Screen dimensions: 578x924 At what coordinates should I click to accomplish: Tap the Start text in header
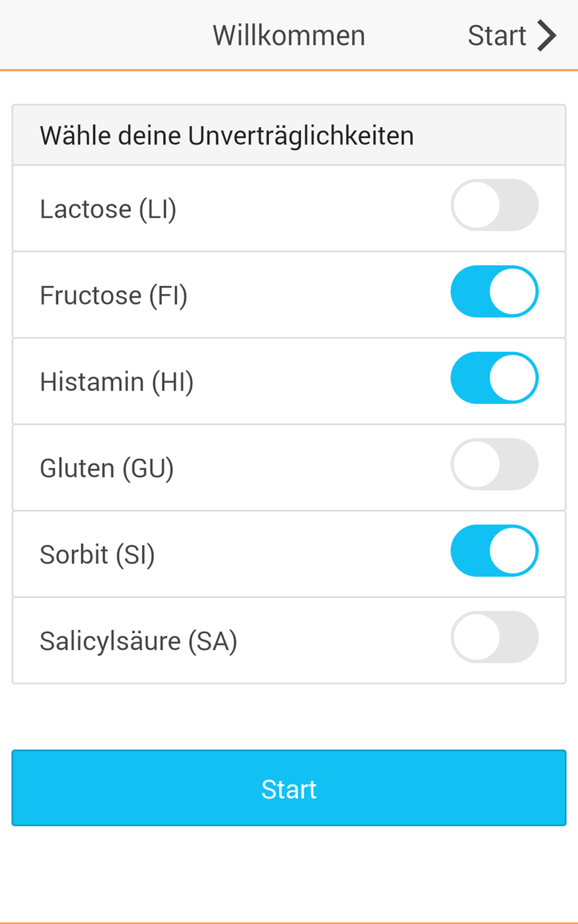pyautogui.click(x=497, y=36)
